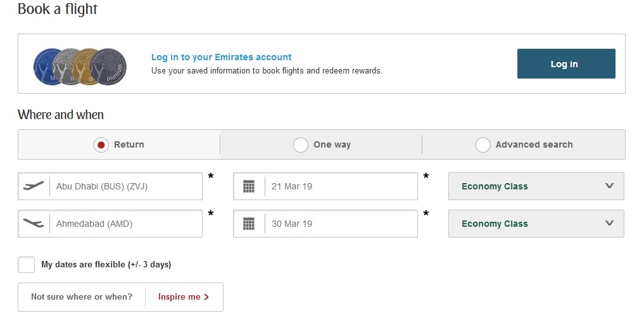Click the arrival airplane icon
This screenshot has width=644, height=318.
pos(34,224)
